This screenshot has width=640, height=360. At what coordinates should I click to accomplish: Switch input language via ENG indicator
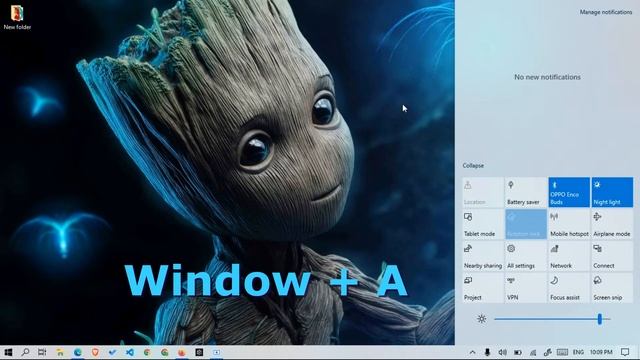578,352
